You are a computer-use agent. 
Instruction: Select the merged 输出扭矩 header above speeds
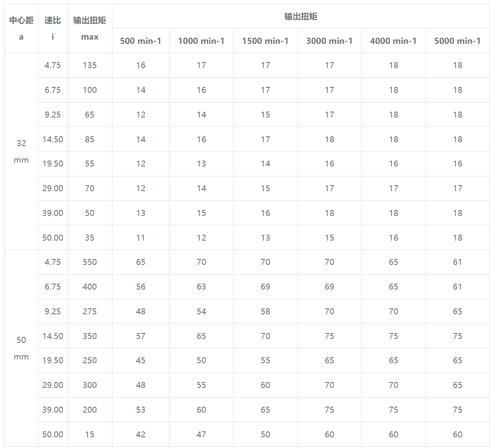300,17
